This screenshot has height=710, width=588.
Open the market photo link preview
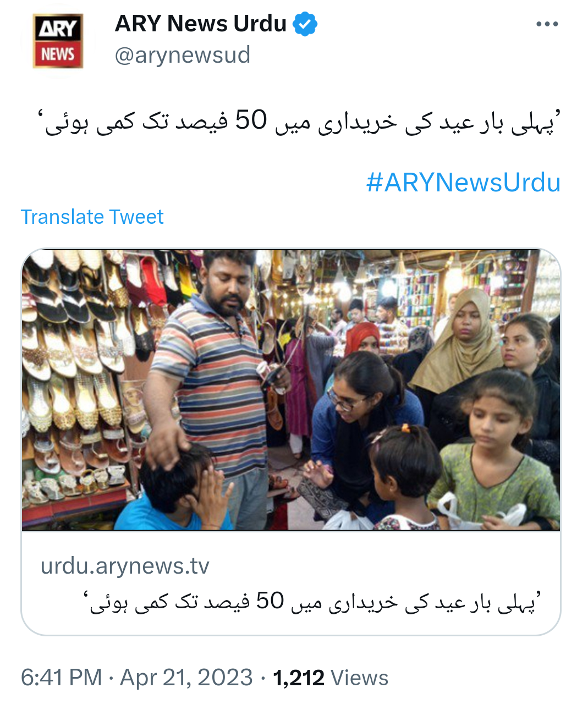coord(291,390)
